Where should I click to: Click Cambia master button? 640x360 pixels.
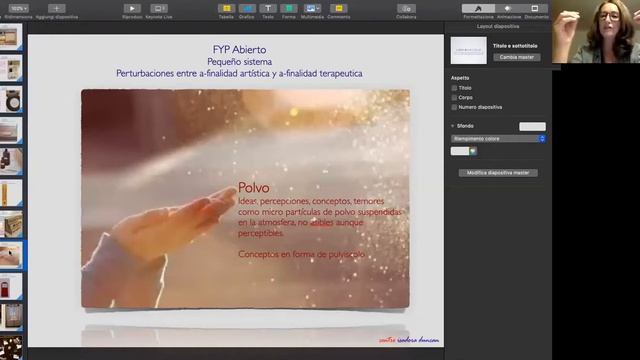click(517, 57)
